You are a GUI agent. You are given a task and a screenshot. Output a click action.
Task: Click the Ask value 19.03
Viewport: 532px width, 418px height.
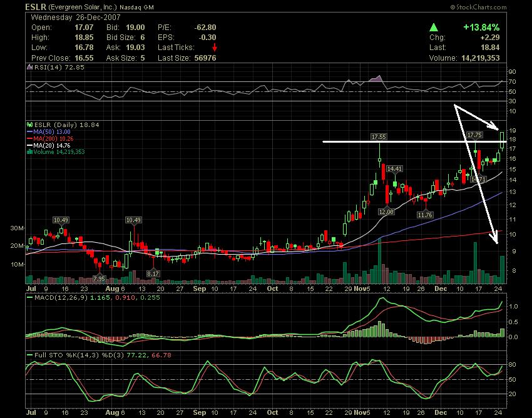coord(135,48)
